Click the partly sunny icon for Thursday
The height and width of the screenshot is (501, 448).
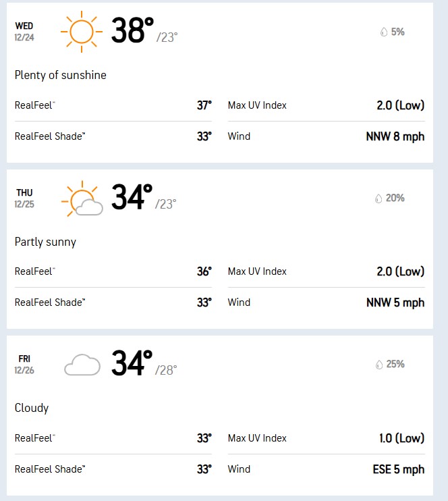(x=82, y=199)
